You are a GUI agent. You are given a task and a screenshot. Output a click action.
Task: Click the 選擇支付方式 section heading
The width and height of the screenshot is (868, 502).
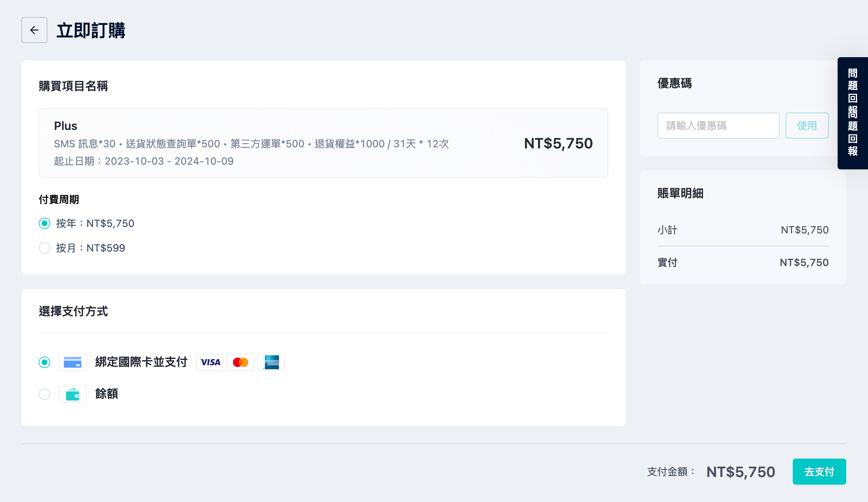pyautogui.click(x=73, y=311)
